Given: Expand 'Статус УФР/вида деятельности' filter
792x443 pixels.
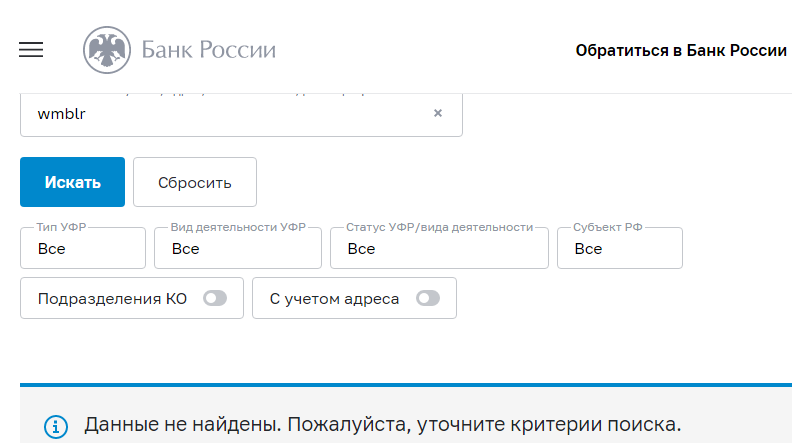Looking at the screenshot, I should [439, 249].
